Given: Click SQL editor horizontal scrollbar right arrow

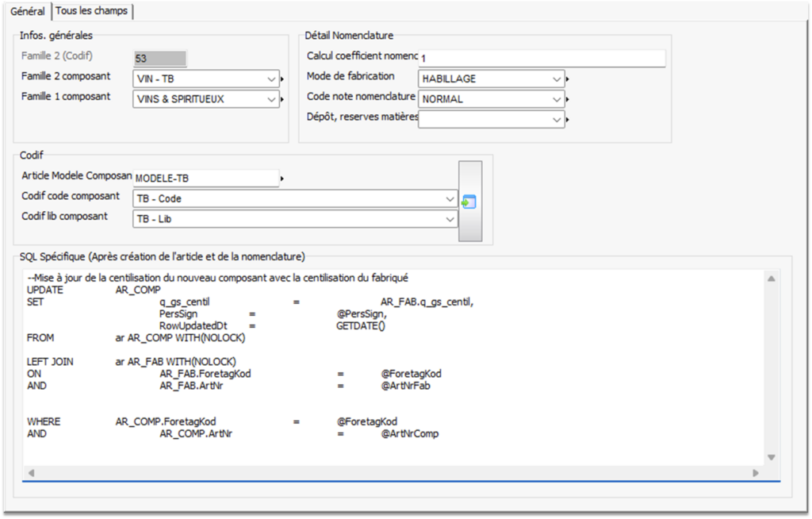Looking at the screenshot, I should [x=756, y=473].
